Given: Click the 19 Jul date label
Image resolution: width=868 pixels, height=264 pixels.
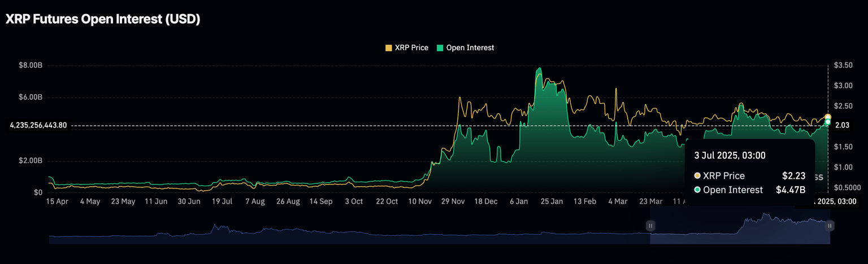Looking at the screenshot, I should [223, 201].
